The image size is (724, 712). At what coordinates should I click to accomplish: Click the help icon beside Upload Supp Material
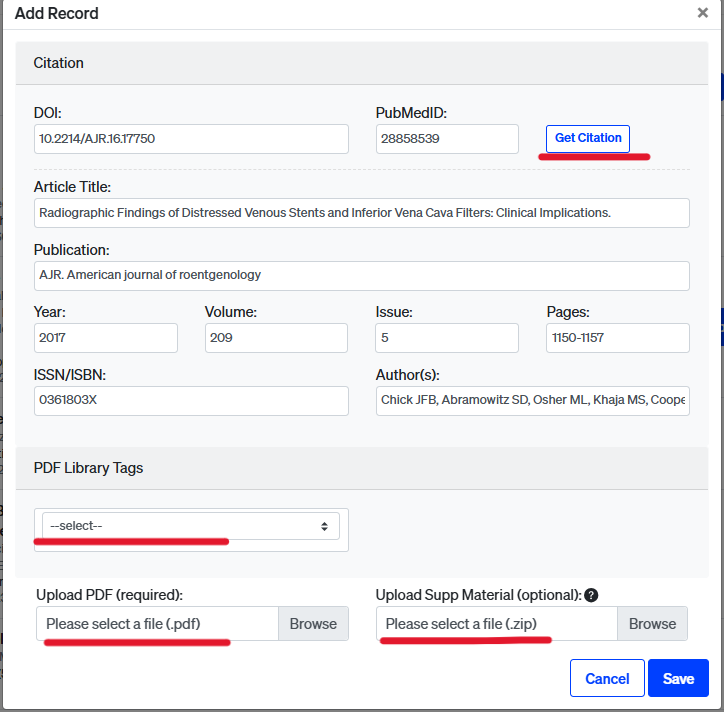coord(591,595)
